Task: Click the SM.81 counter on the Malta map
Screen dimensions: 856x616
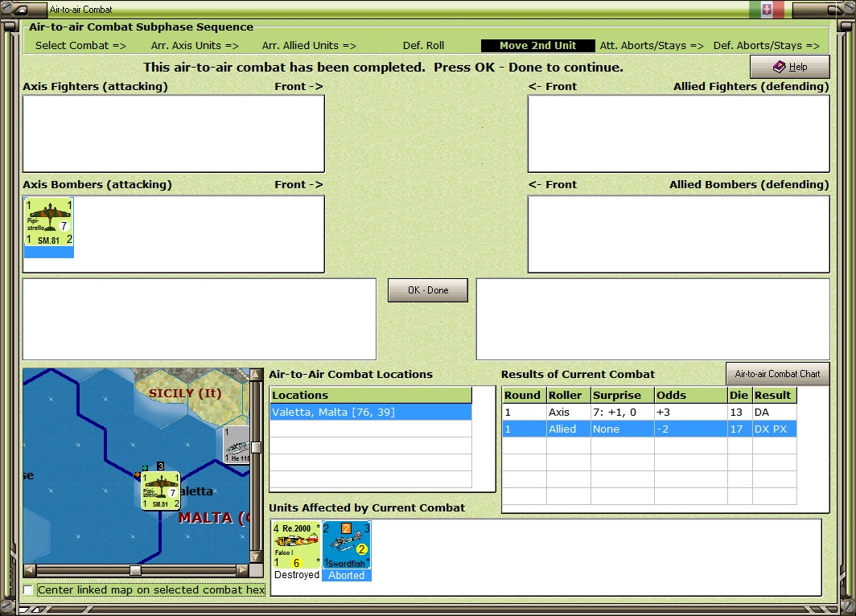Action: pyautogui.click(x=161, y=491)
